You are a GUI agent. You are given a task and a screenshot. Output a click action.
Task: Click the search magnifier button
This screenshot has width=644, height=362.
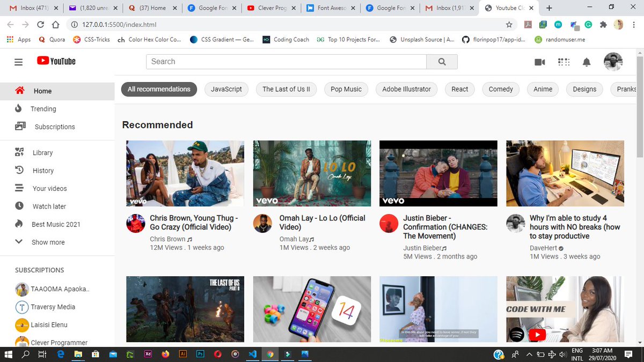pos(442,62)
